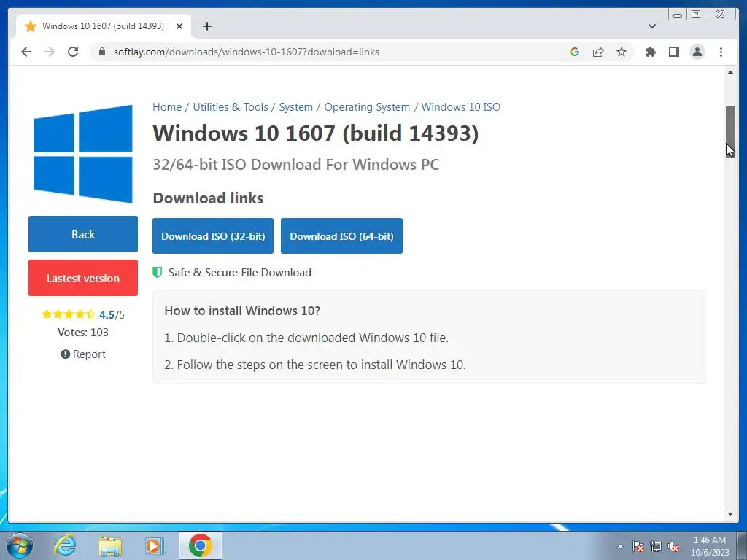Click the Google icon in address bar
This screenshot has height=560, width=747.
click(x=575, y=52)
